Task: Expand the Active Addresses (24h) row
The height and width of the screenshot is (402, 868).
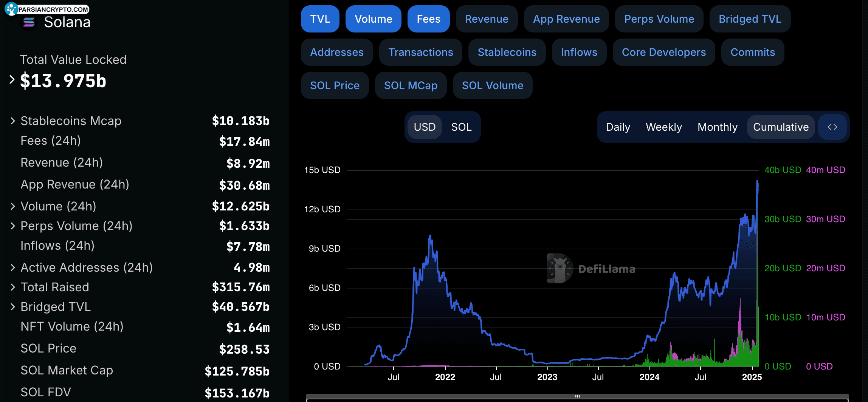Action: (x=13, y=267)
